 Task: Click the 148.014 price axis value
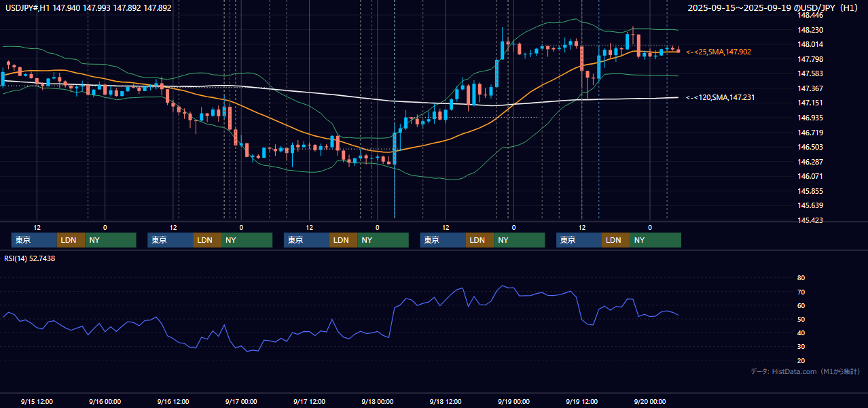click(x=810, y=44)
